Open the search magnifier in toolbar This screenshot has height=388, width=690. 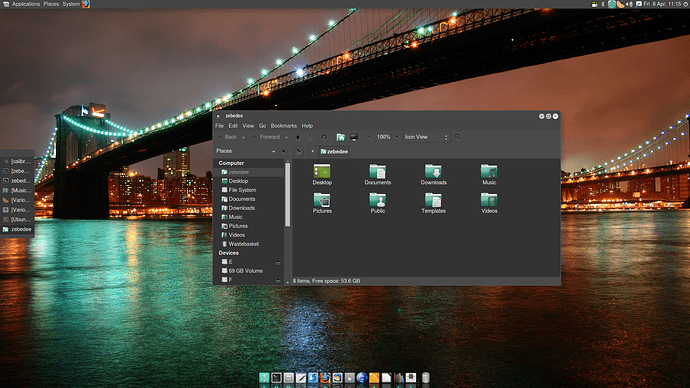[x=458, y=137]
